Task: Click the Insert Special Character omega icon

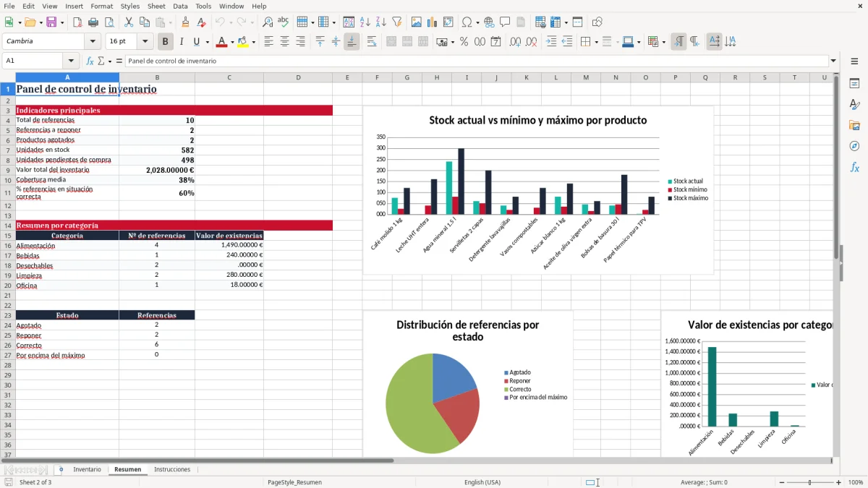Action: (467, 22)
